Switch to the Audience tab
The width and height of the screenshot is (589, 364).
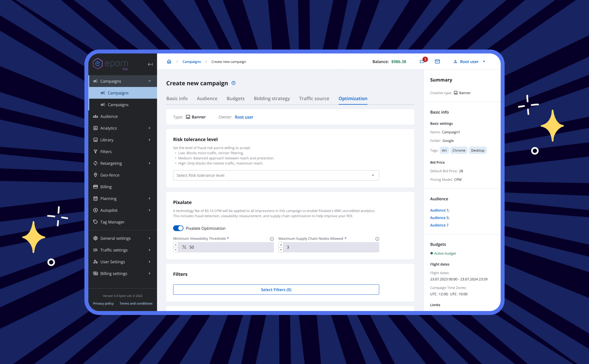[207, 98]
